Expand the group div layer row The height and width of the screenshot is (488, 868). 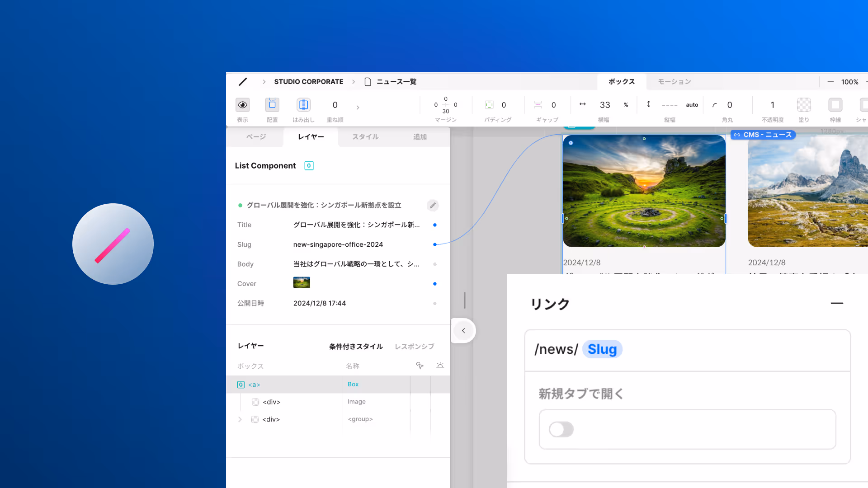[240, 419]
